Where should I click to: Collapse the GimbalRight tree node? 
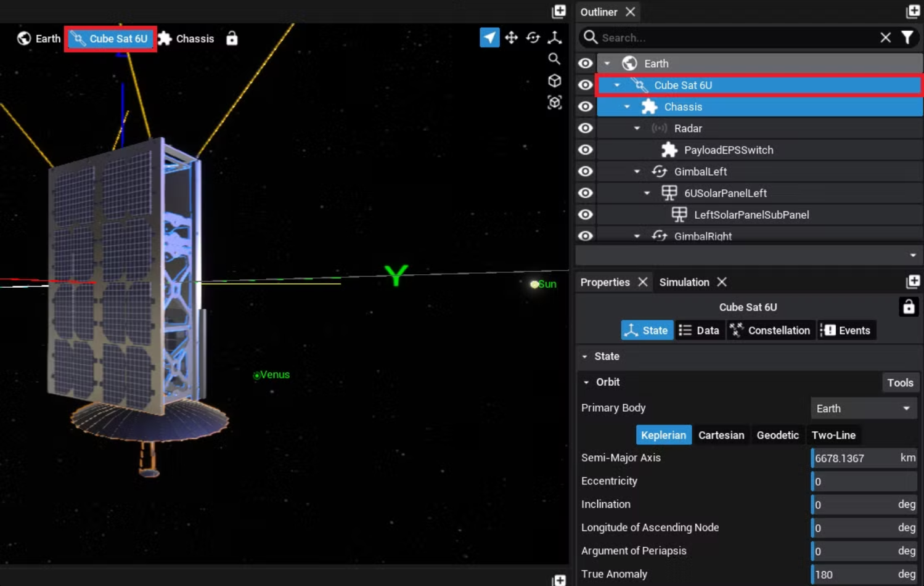click(637, 236)
